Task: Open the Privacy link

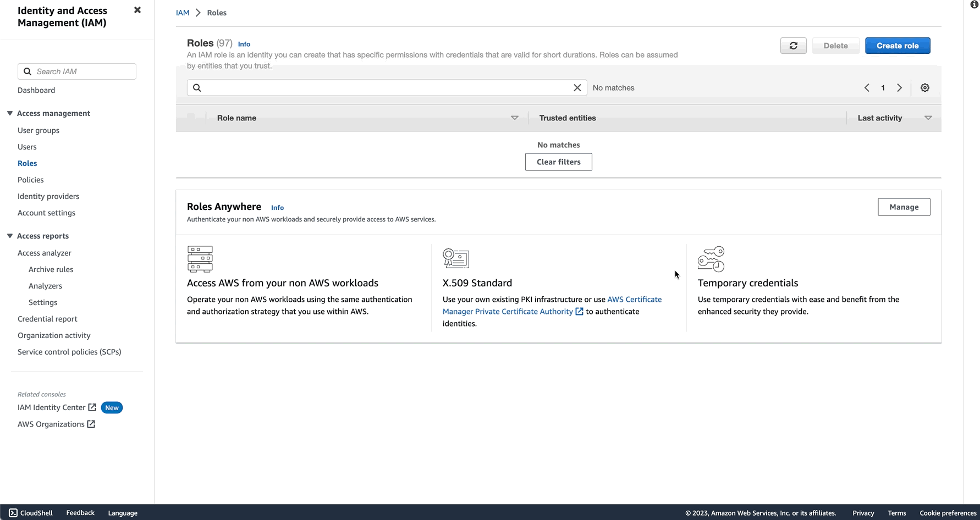Action: click(863, 513)
